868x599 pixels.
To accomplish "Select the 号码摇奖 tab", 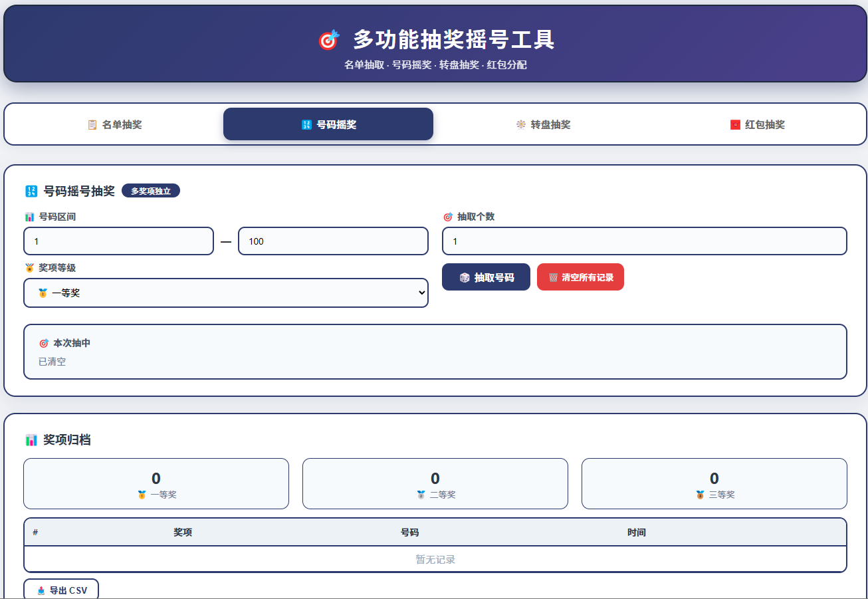I will point(328,124).
